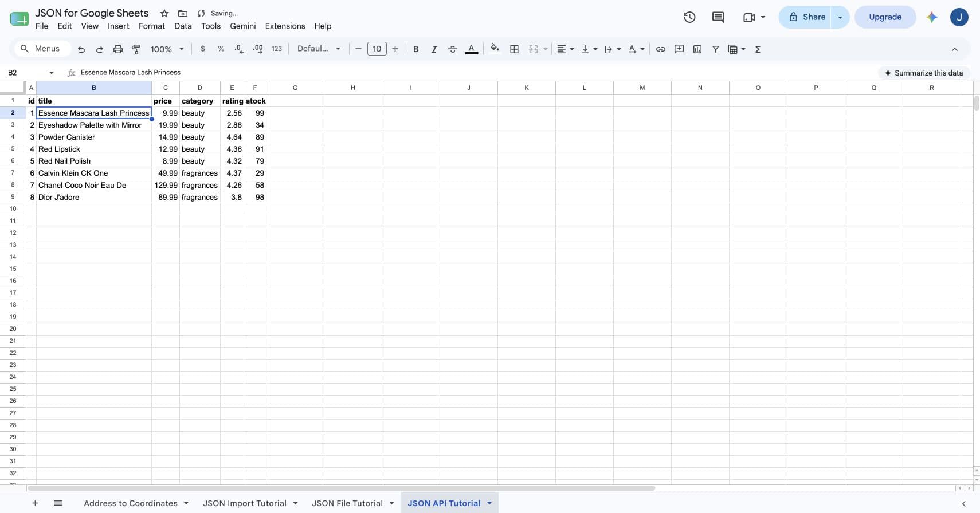This screenshot has width=980, height=513.
Task: Format as currency with dollar icon
Action: click(x=203, y=49)
